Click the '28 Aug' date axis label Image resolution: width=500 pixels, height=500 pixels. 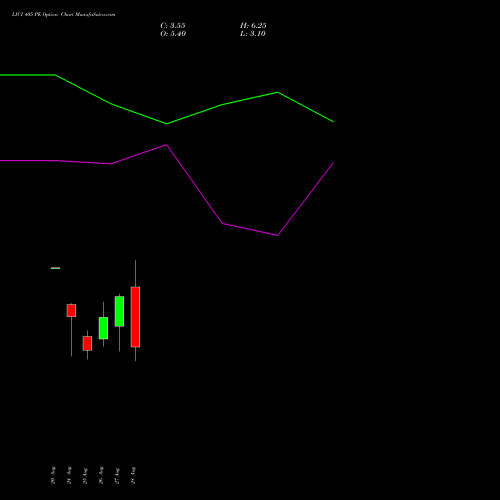coord(133,475)
